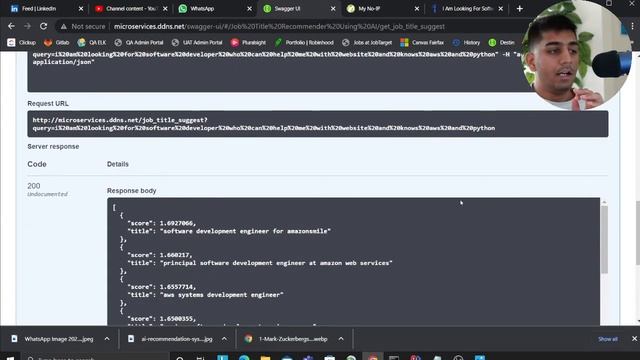This screenshot has width=640, height=360.
Task: Click the 200 response code
Action: [34, 186]
